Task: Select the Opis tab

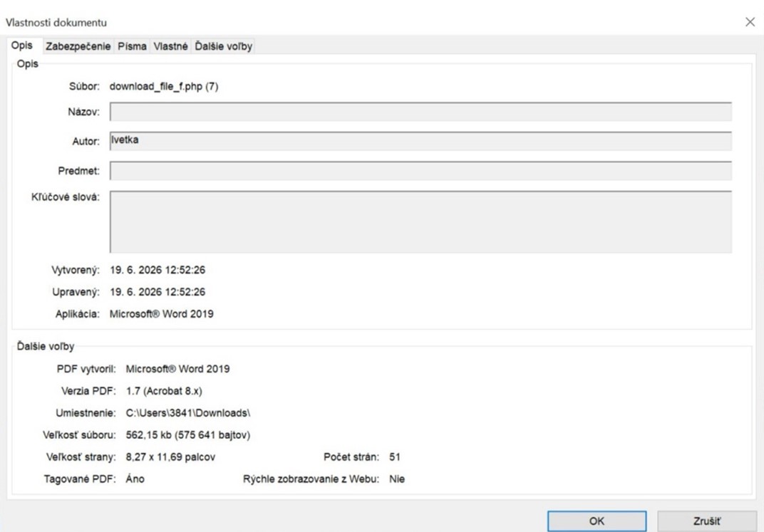Action: tap(22, 46)
